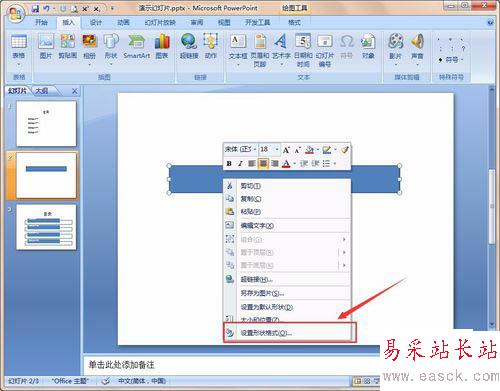Click the Office 主题 theme status entry

[70, 381]
